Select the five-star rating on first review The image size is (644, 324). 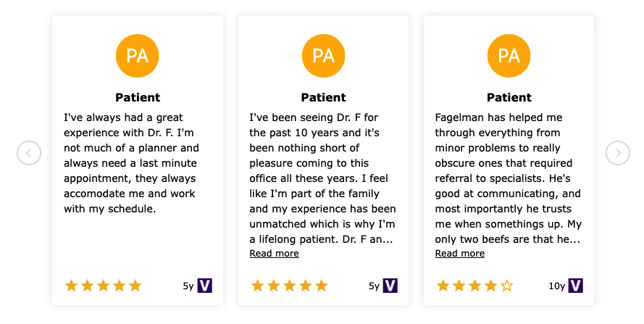click(103, 286)
